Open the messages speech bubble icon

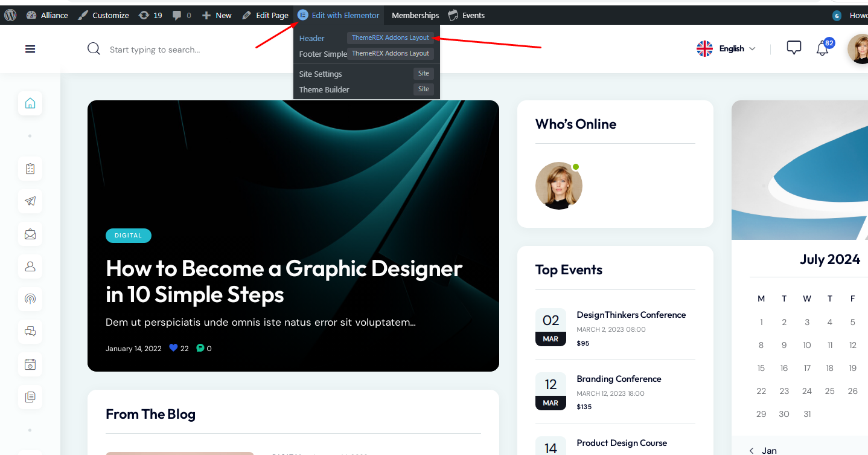[x=794, y=48]
